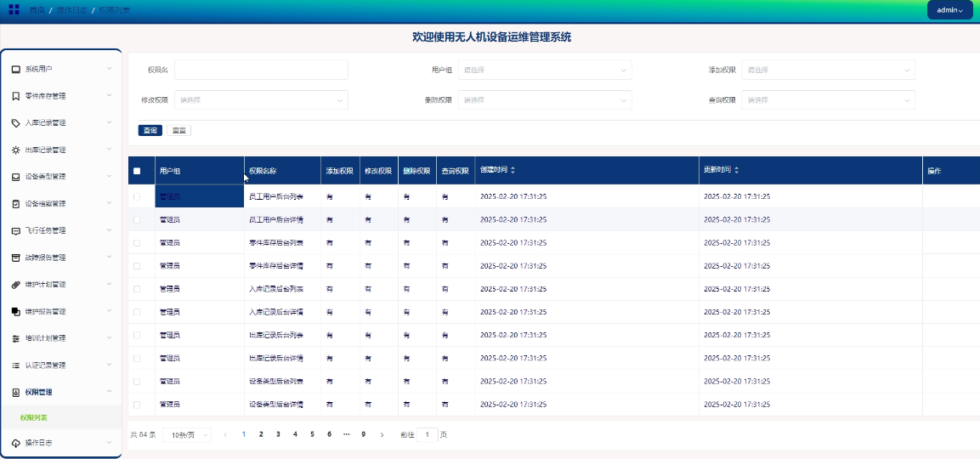The image size is (980, 459).
Task: Open the 添加权限 filter dropdown
Action: point(828,70)
